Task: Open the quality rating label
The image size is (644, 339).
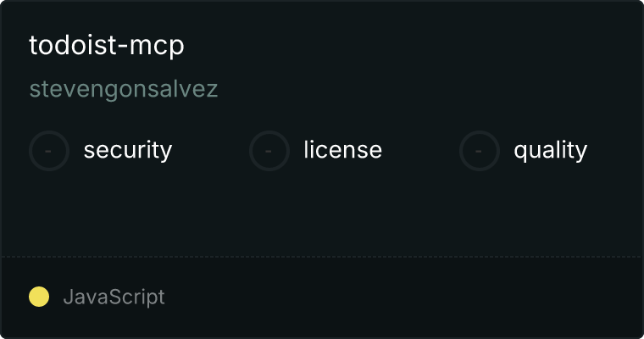Action: pyautogui.click(x=550, y=150)
